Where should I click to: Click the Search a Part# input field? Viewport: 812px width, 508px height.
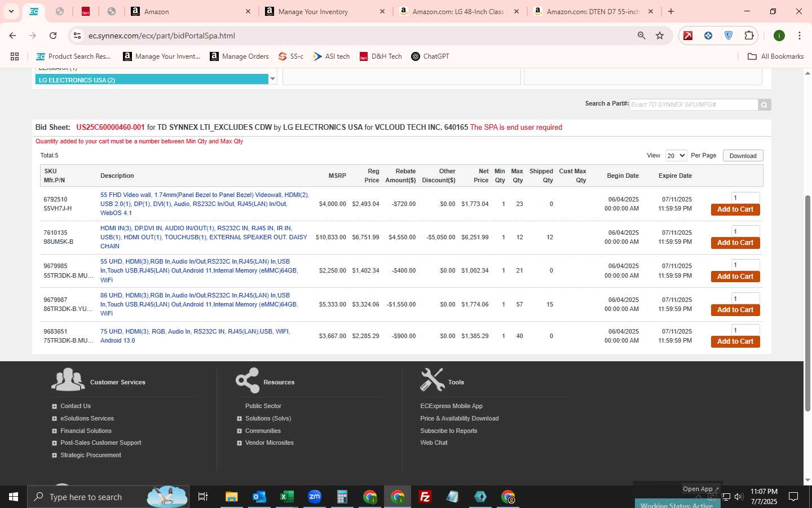click(694, 104)
